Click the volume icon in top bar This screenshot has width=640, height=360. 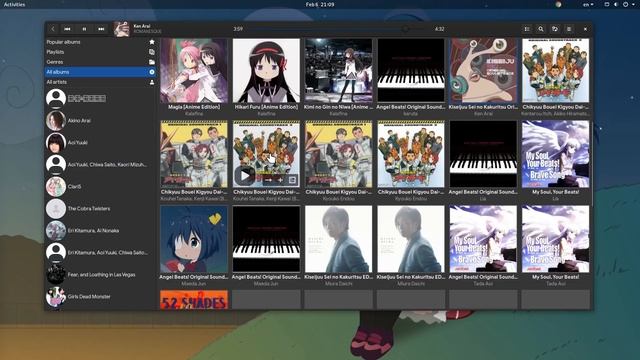point(616,4)
